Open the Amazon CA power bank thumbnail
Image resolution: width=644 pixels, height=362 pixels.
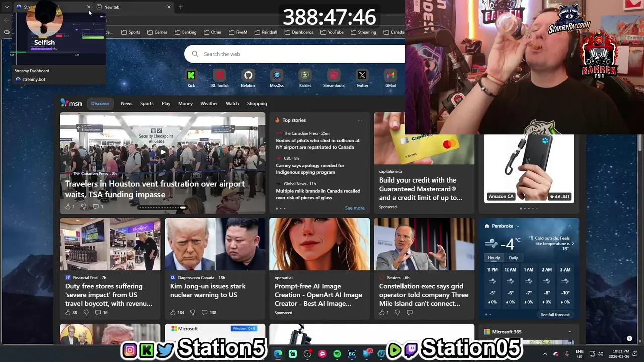pyautogui.click(x=529, y=167)
